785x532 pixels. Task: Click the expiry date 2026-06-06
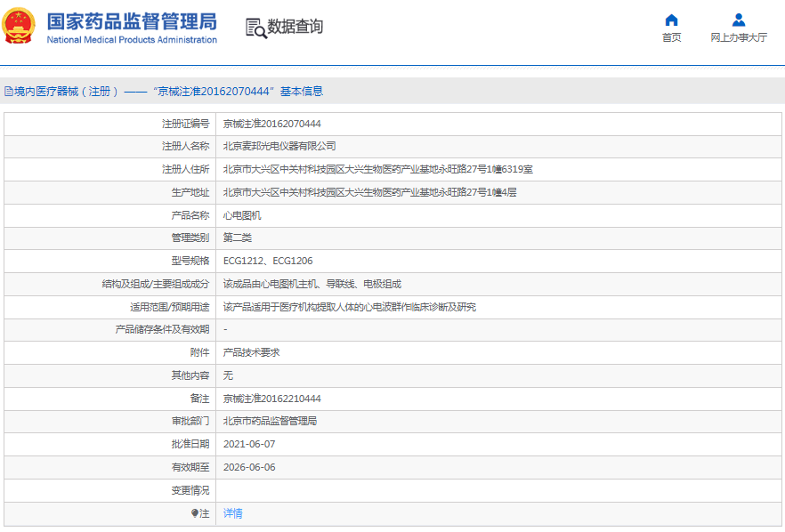[x=249, y=467]
